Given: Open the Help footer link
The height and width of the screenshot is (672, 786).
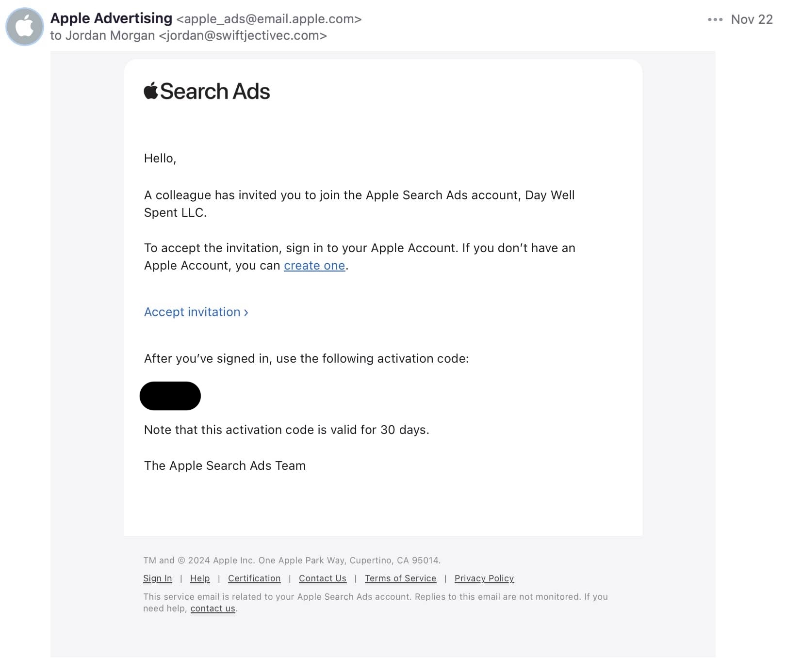Looking at the screenshot, I should pyautogui.click(x=200, y=578).
